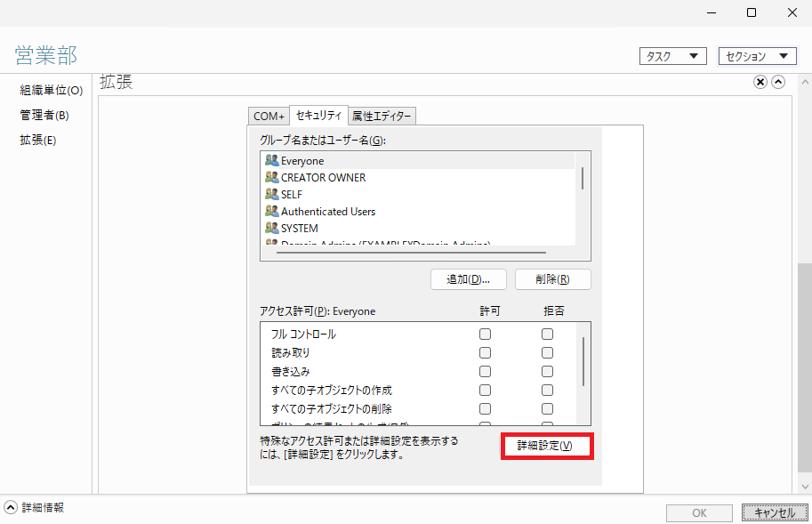Select Everyone in the group list
This screenshot has width=812, height=524.
pyautogui.click(x=418, y=160)
